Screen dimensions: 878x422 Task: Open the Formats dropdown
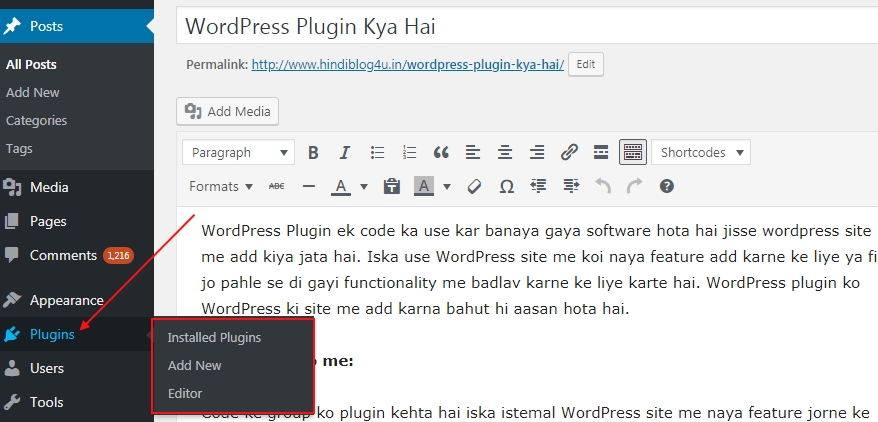221,186
